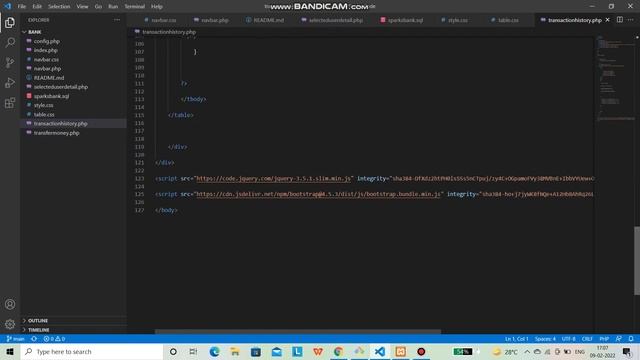Click the Chrome icon in taskbar
The height and width of the screenshot is (360, 640).
(x=338, y=351)
